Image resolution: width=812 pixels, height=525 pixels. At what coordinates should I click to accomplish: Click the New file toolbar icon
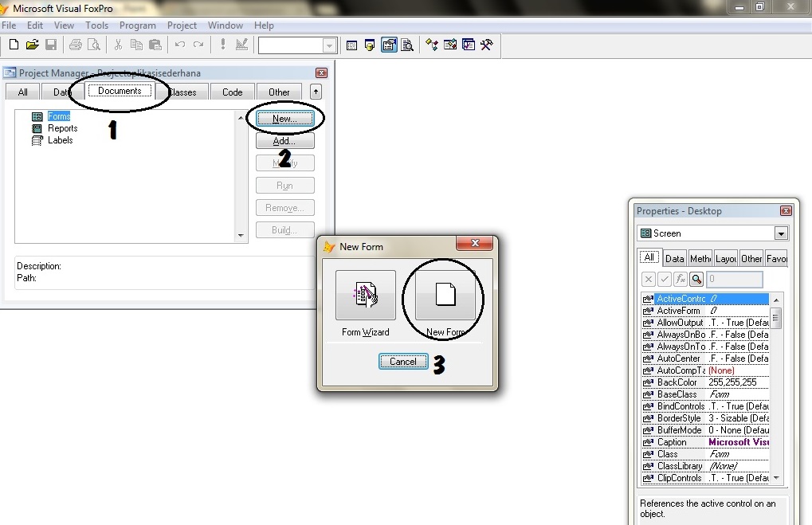(x=14, y=45)
